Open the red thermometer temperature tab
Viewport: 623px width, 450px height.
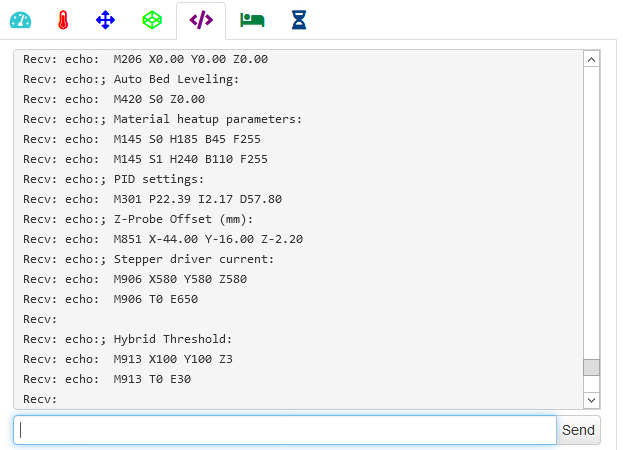coord(63,20)
